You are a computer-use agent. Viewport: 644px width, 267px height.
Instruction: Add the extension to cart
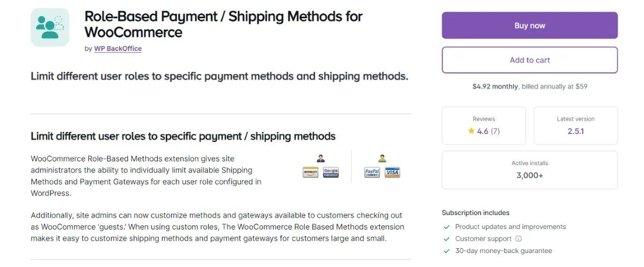[x=530, y=60]
